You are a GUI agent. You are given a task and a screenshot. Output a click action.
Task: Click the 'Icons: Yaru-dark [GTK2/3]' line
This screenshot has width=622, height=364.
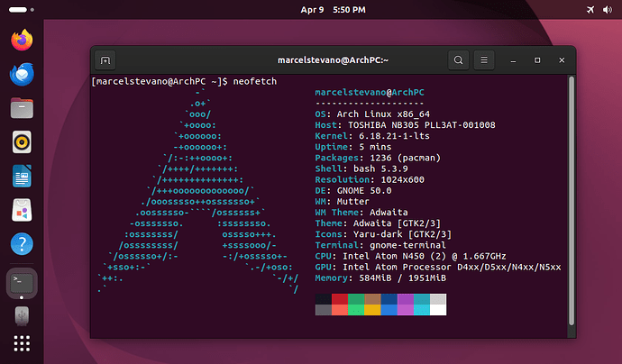click(x=383, y=234)
